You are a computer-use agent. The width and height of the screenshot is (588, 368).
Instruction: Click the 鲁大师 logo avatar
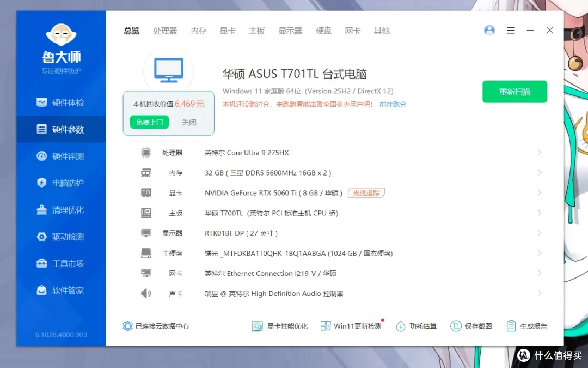61,35
